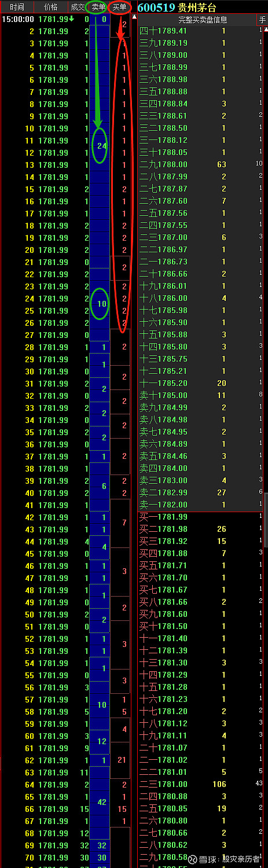Click the 时间 column header

pos(17,7)
